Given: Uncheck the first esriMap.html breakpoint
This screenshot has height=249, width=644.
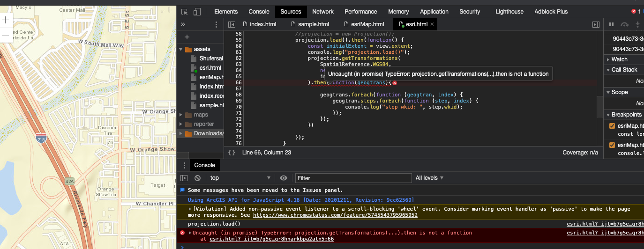Looking at the screenshot, I should click(x=612, y=126).
